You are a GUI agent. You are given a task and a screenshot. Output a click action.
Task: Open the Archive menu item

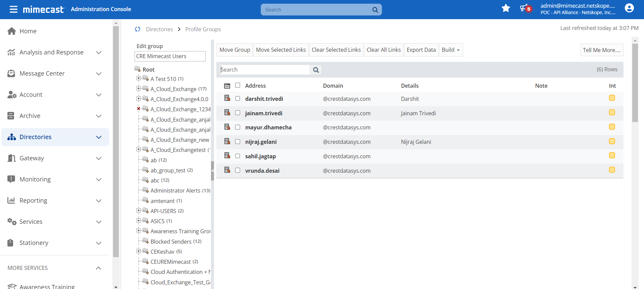tap(55, 116)
